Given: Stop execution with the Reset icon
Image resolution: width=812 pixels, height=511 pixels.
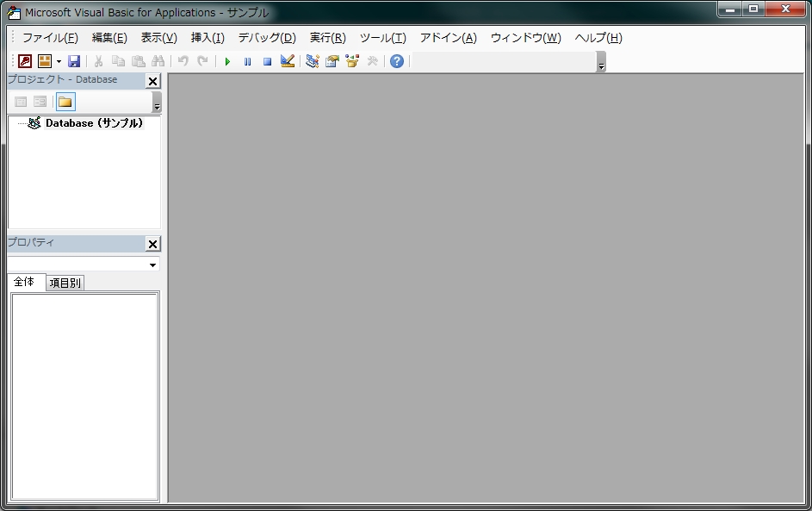Looking at the screenshot, I should click(267, 61).
